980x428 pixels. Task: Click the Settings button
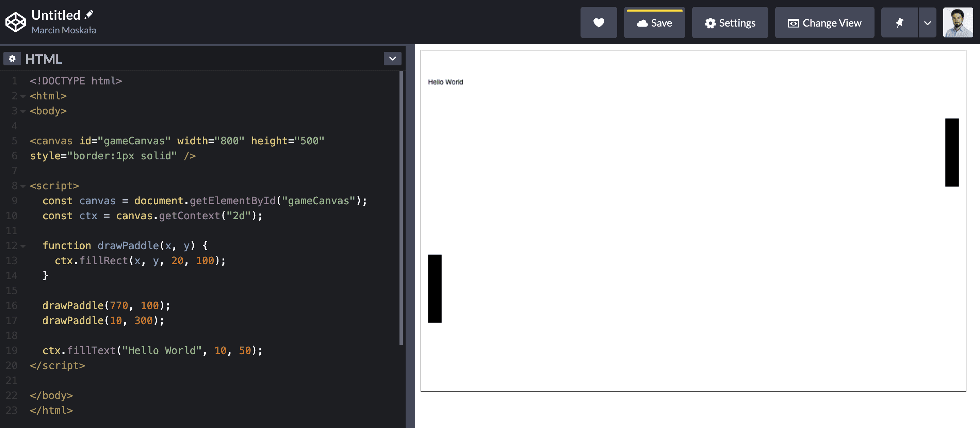[730, 23]
